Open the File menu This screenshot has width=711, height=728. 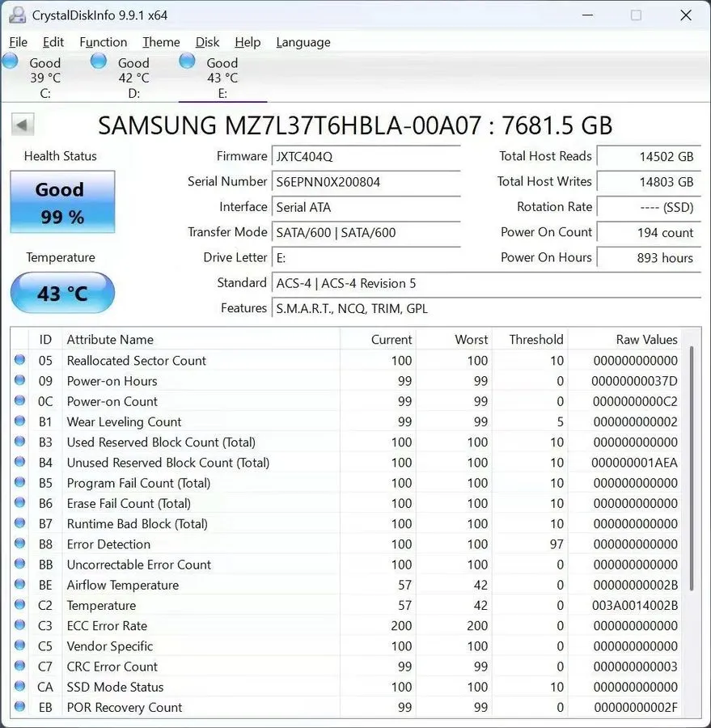[x=18, y=42]
